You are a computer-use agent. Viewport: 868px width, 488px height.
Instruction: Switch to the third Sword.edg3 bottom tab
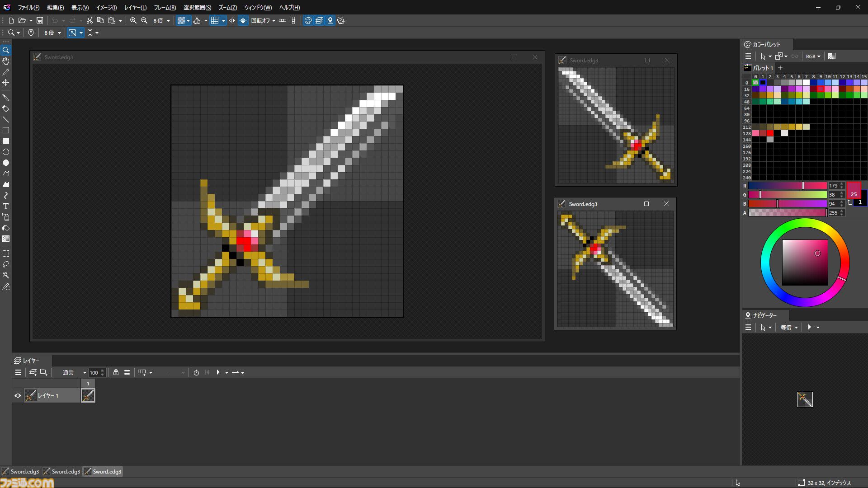(x=103, y=471)
